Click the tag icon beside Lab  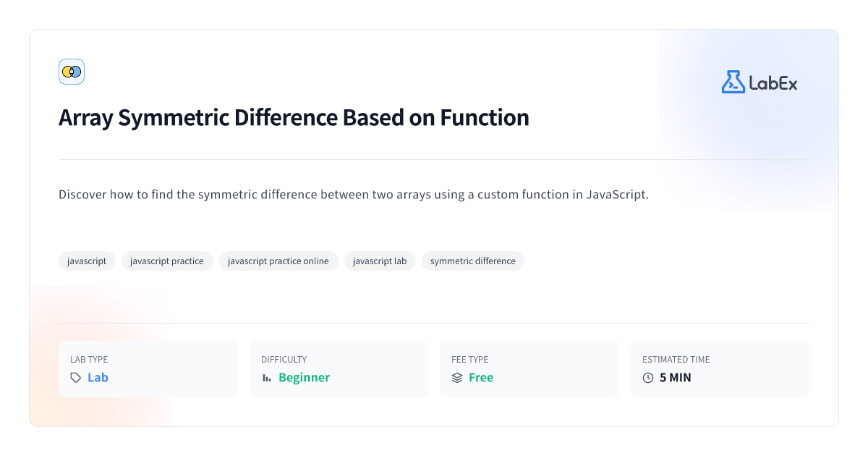point(76,378)
